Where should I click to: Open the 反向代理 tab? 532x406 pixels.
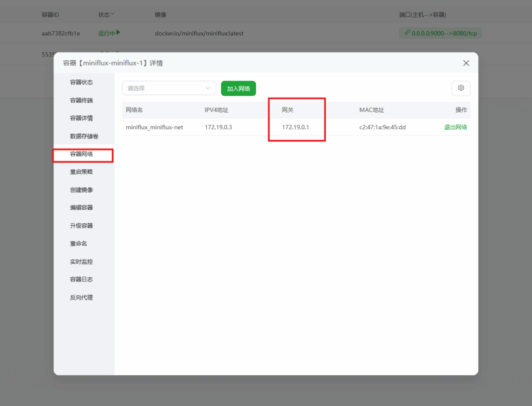coord(82,297)
